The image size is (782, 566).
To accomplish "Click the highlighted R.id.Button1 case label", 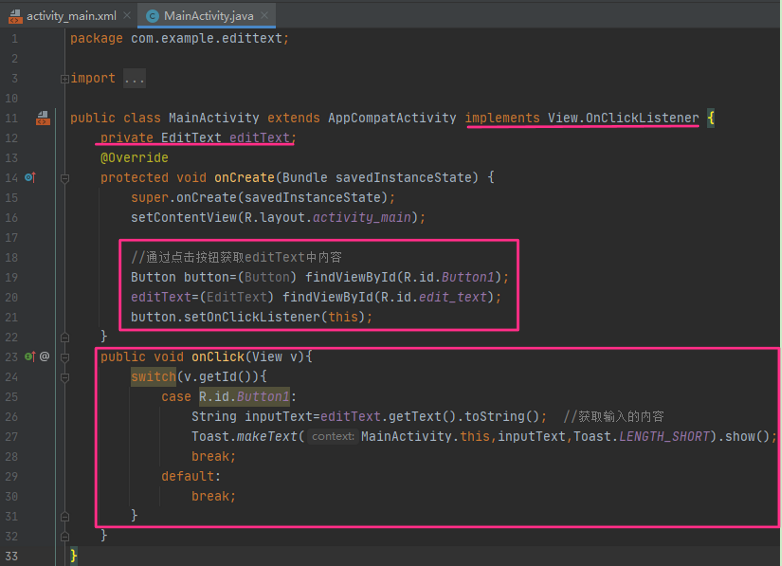I will tap(244, 396).
